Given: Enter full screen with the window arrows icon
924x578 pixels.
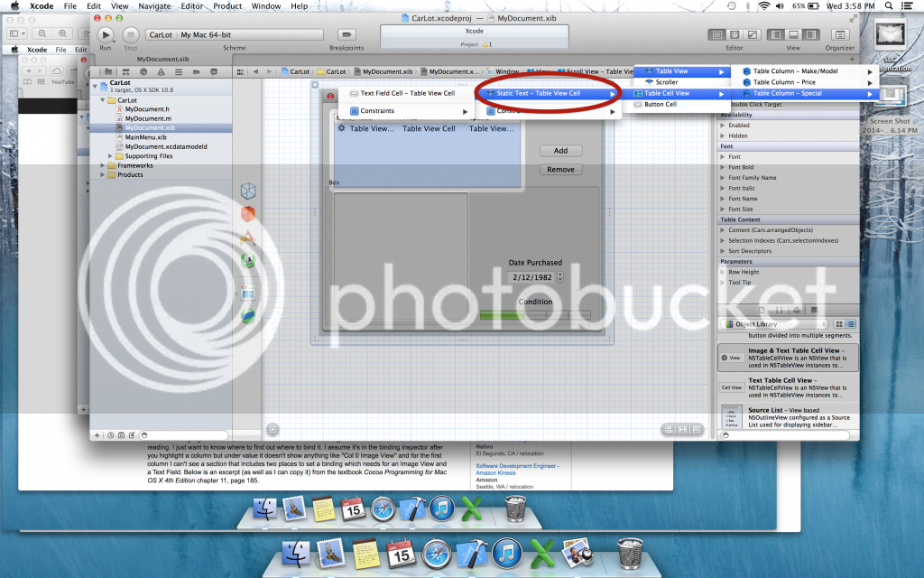Looking at the screenshot, I should (x=852, y=18).
